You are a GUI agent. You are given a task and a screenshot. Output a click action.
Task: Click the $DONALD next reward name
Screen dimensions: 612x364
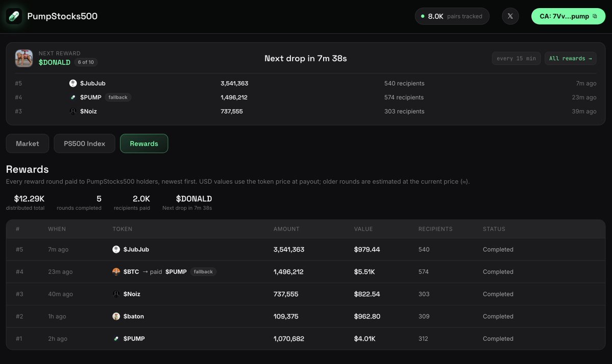54,62
